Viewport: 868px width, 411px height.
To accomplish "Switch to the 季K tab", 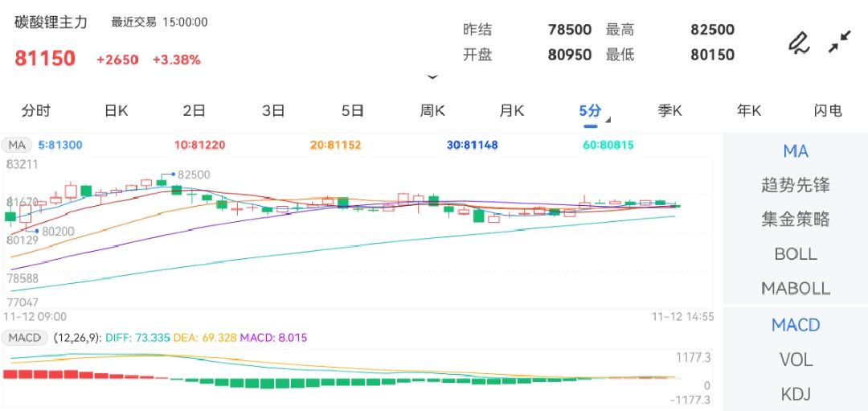I will point(669,111).
